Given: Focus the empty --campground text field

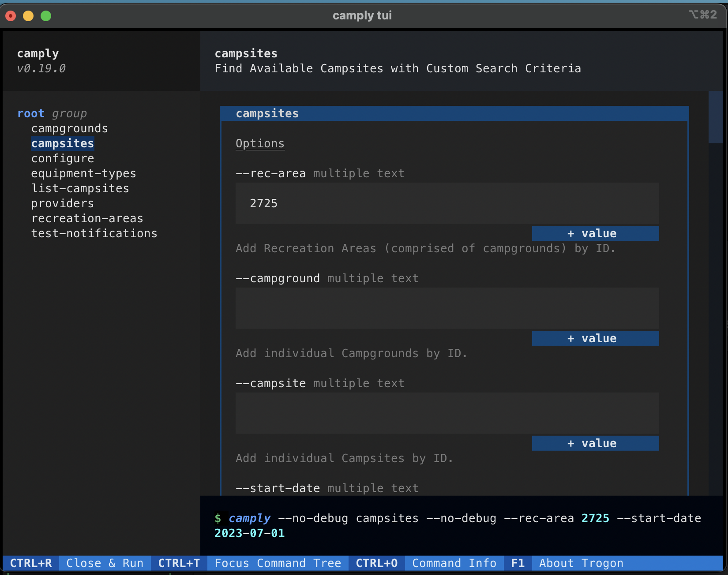Looking at the screenshot, I should (447, 308).
